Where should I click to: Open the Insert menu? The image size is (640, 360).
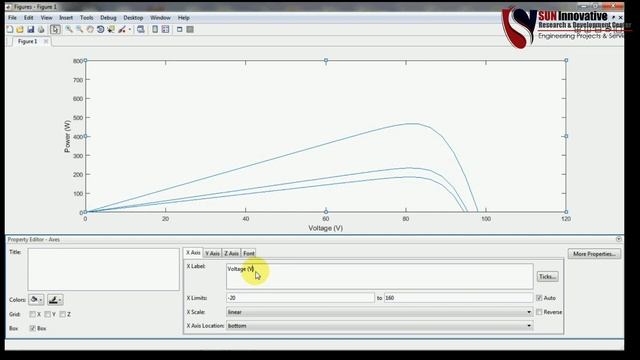tap(66, 18)
